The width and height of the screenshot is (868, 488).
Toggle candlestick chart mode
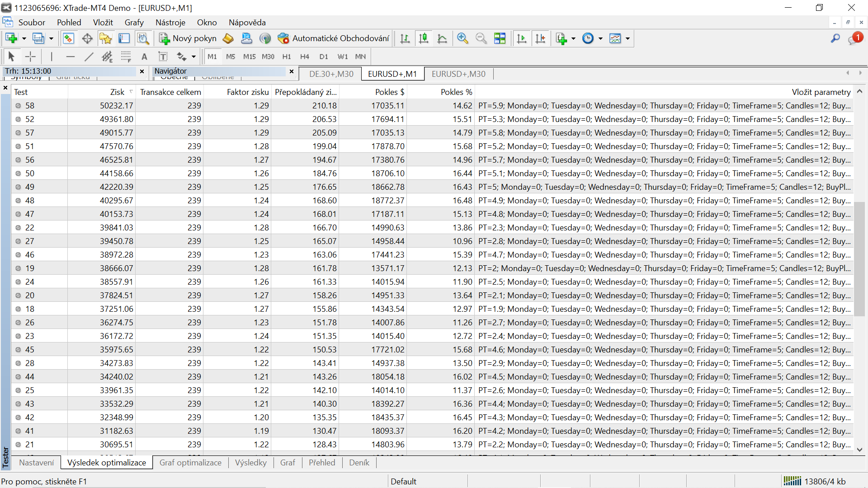coord(424,38)
